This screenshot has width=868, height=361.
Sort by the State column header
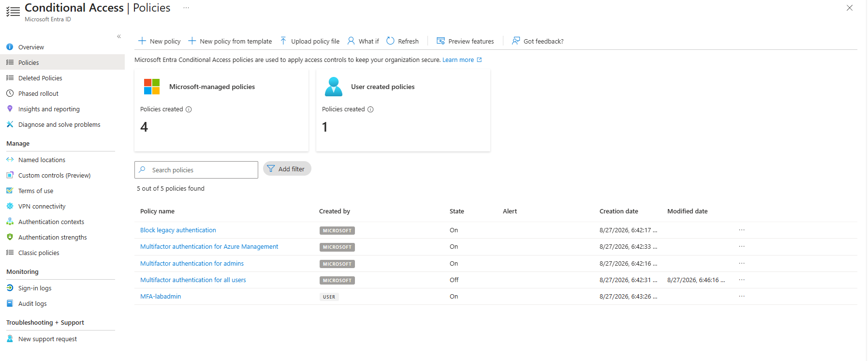pyautogui.click(x=456, y=211)
